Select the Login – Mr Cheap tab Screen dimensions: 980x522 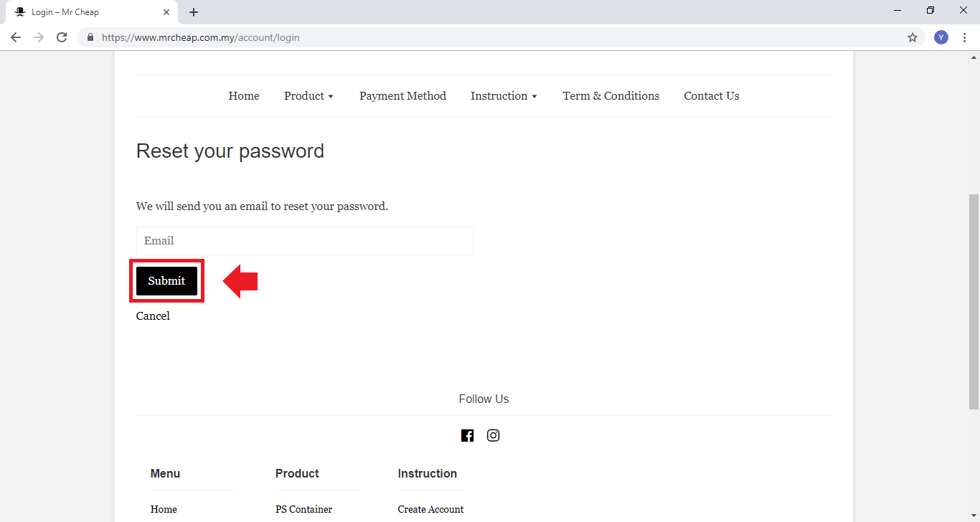pos(91,12)
